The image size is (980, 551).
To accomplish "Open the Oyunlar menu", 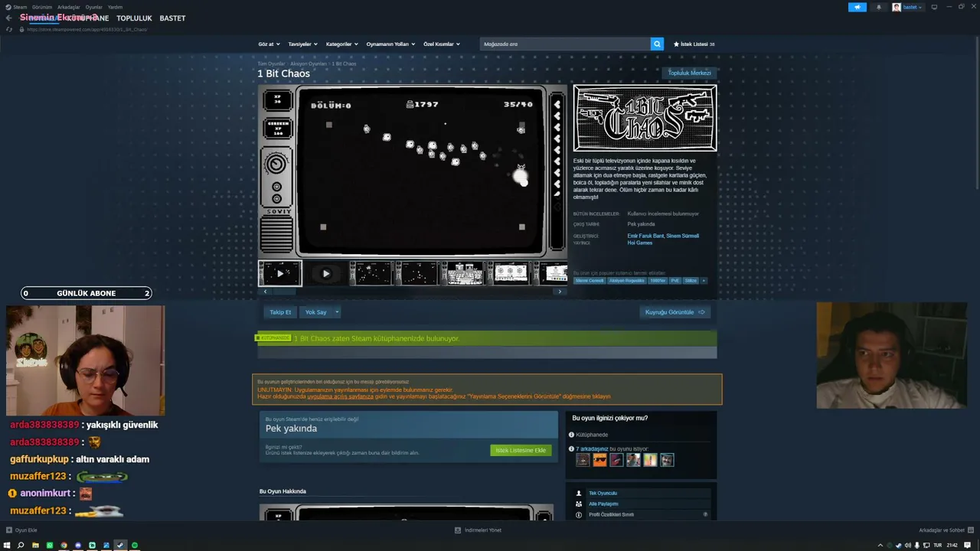I will tap(94, 7).
